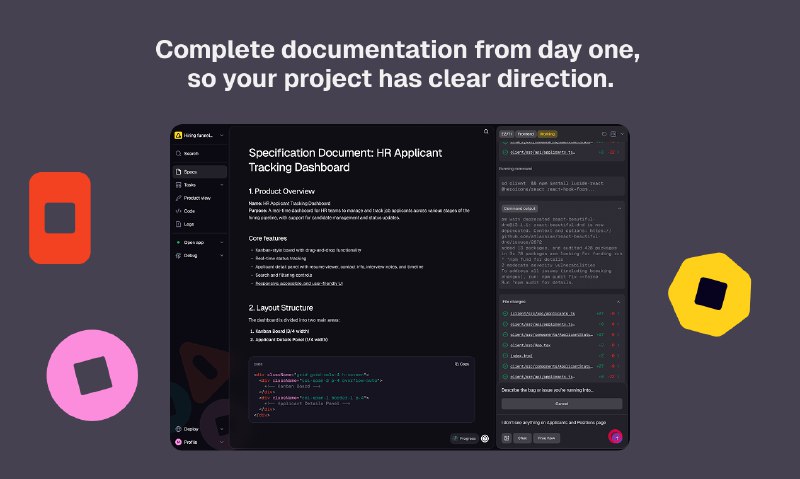This screenshot has width=800, height=479.
Task: Click the Working status tab
Action: click(x=548, y=133)
